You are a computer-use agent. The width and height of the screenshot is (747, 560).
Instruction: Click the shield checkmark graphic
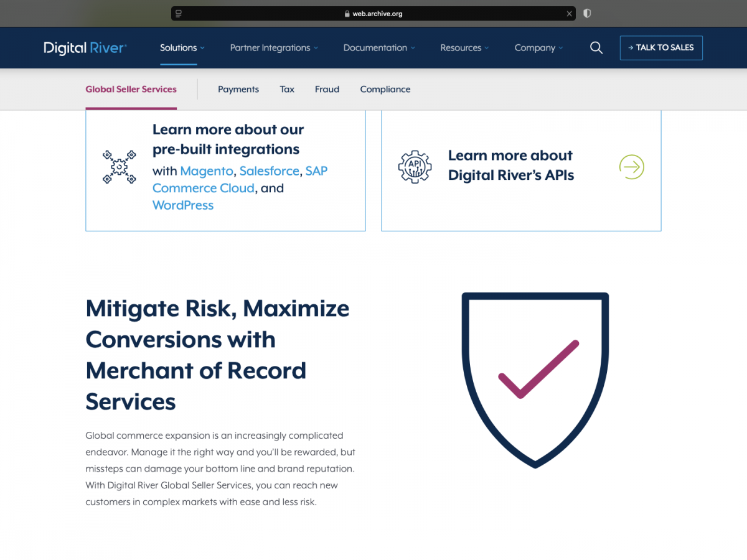point(535,379)
